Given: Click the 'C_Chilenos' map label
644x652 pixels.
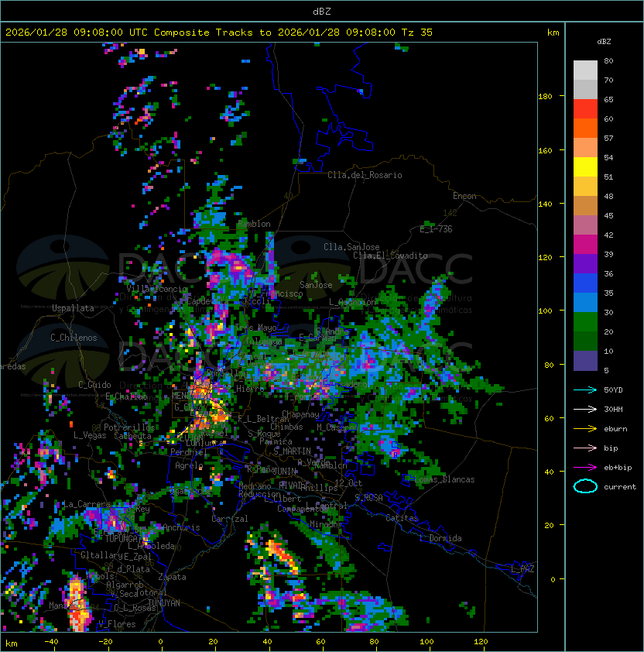Looking at the screenshot, I should pos(74,338).
